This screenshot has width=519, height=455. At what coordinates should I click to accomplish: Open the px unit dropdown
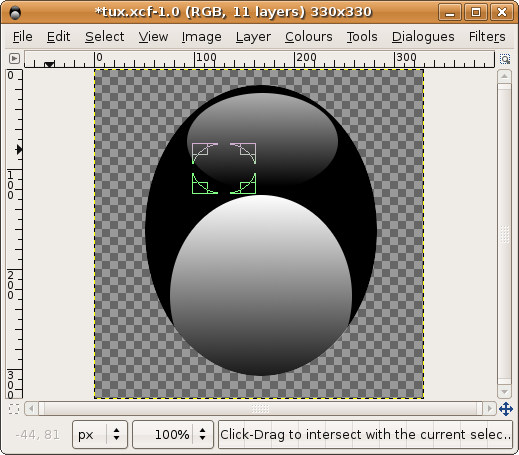(100, 434)
